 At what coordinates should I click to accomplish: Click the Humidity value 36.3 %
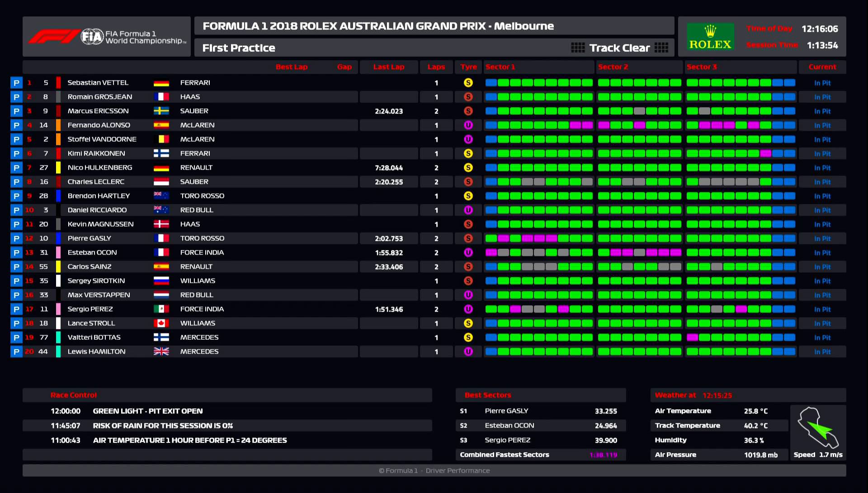click(754, 440)
